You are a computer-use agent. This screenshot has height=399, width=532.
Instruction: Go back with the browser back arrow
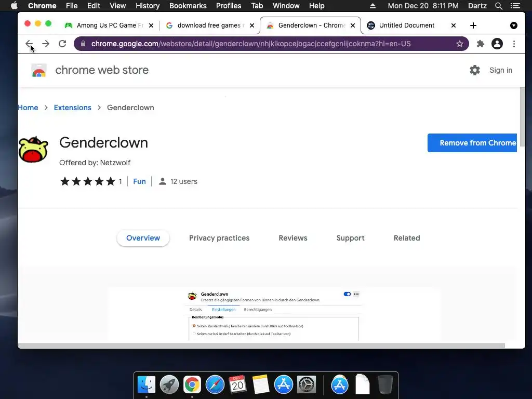(29, 44)
